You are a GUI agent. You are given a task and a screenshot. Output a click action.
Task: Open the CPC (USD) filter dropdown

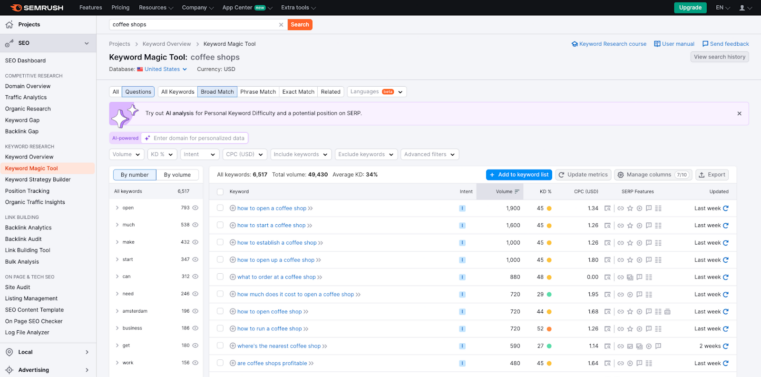pos(245,154)
